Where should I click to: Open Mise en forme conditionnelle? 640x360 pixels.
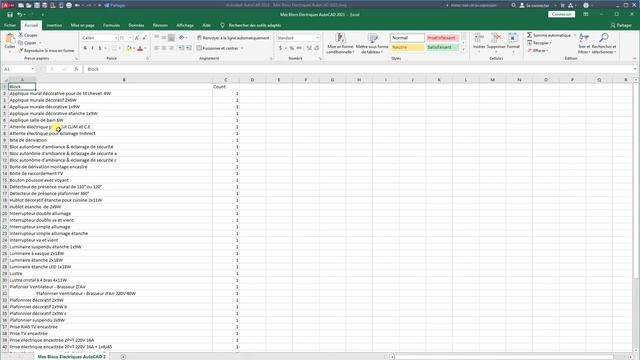click(340, 44)
